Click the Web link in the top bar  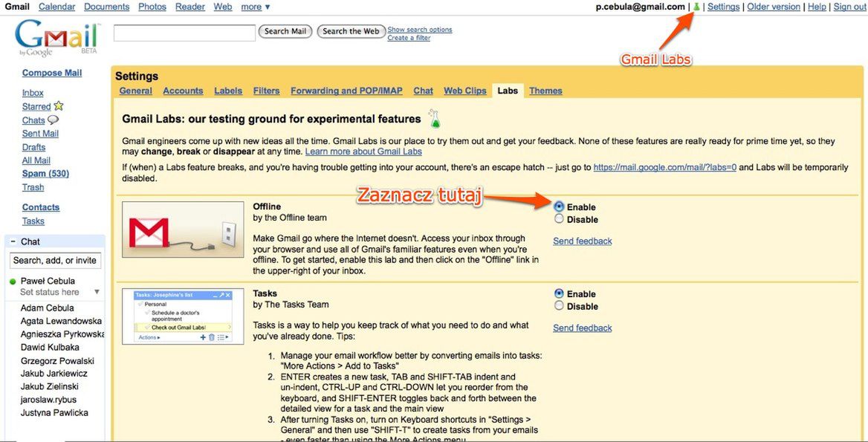[x=223, y=7]
